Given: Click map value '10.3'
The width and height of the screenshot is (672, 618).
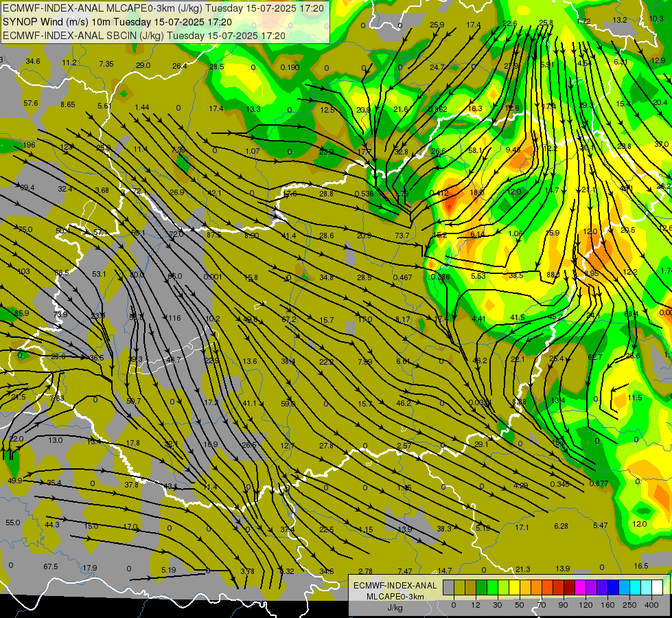Looking at the screenshot, I should 656,19.
